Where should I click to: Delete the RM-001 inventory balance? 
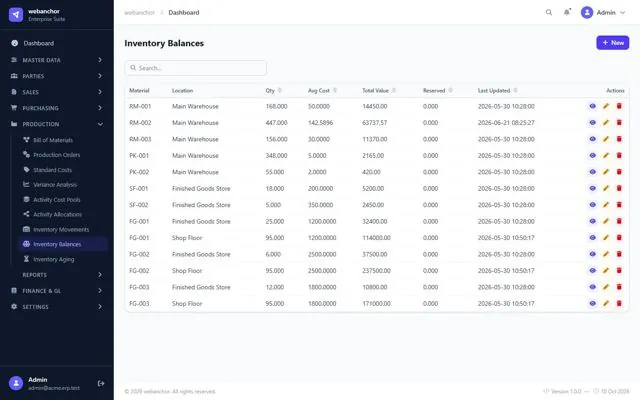pyautogui.click(x=619, y=106)
